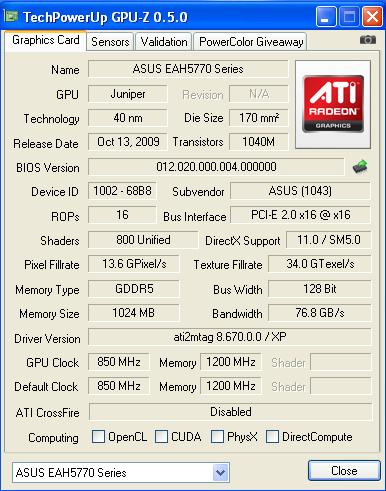386x491 pixels.
Task: Click the green BIOS save chip icon
Action: pos(360,166)
